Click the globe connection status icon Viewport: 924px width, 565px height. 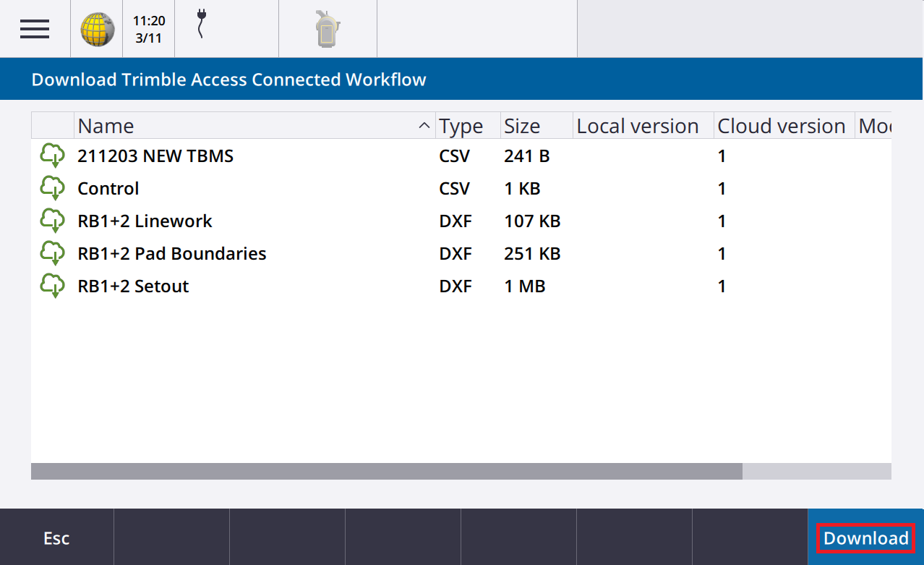click(x=96, y=29)
